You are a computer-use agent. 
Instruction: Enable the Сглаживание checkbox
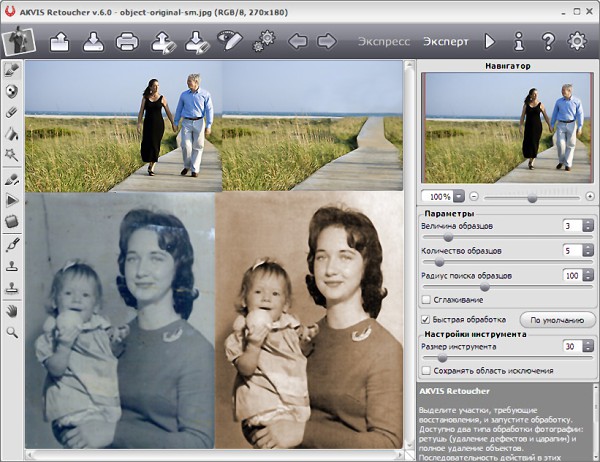pyautogui.click(x=426, y=299)
